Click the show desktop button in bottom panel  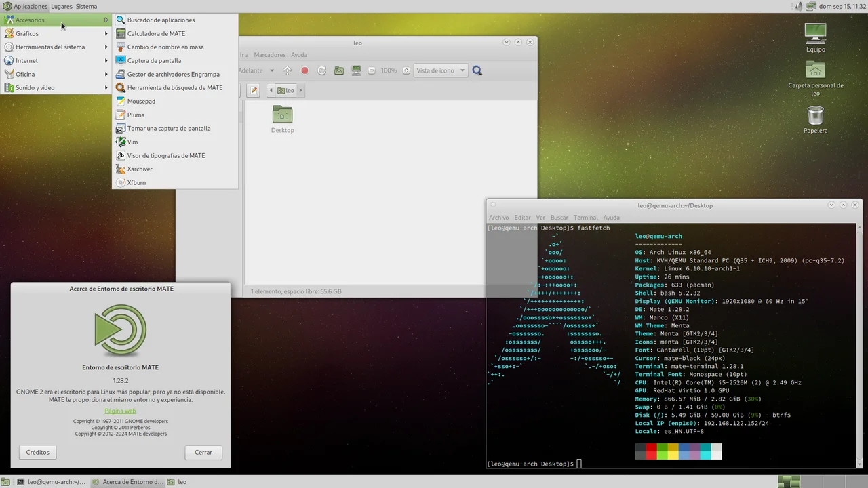[x=5, y=482]
